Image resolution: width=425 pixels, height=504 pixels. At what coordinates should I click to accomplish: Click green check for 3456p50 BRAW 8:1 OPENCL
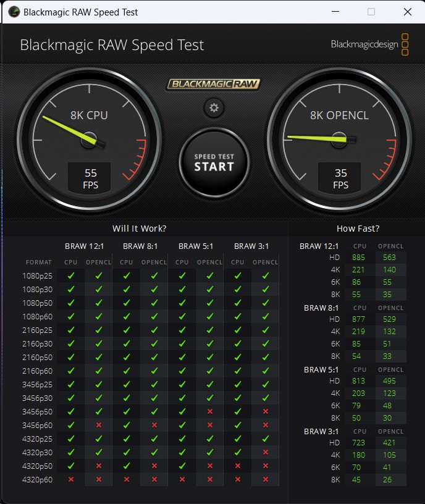(x=154, y=411)
